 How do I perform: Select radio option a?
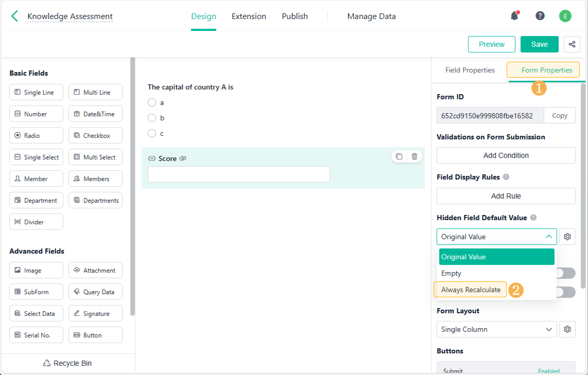click(x=152, y=102)
